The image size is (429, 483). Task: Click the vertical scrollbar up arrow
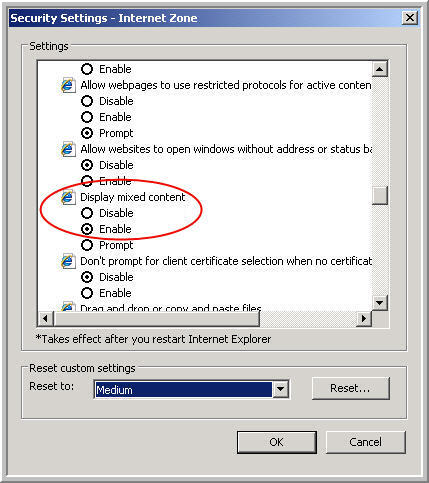pyautogui.click(x=380, y=69)
